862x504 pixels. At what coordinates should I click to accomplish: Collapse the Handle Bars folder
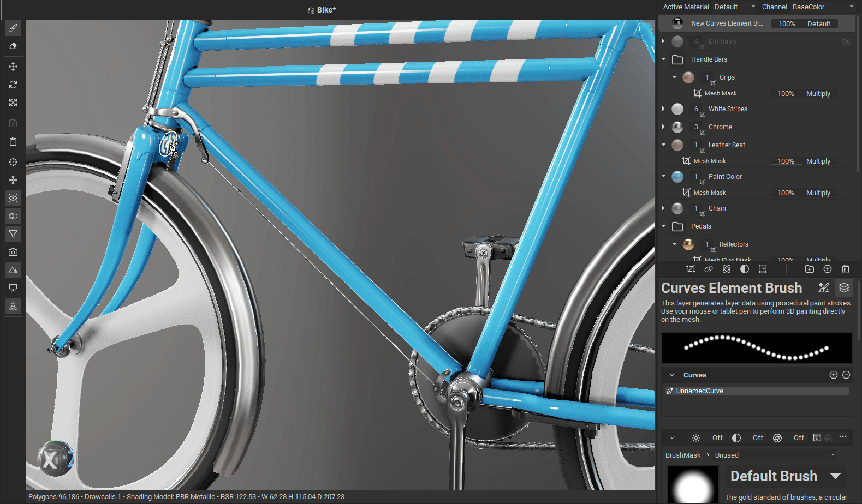(663, 59)
